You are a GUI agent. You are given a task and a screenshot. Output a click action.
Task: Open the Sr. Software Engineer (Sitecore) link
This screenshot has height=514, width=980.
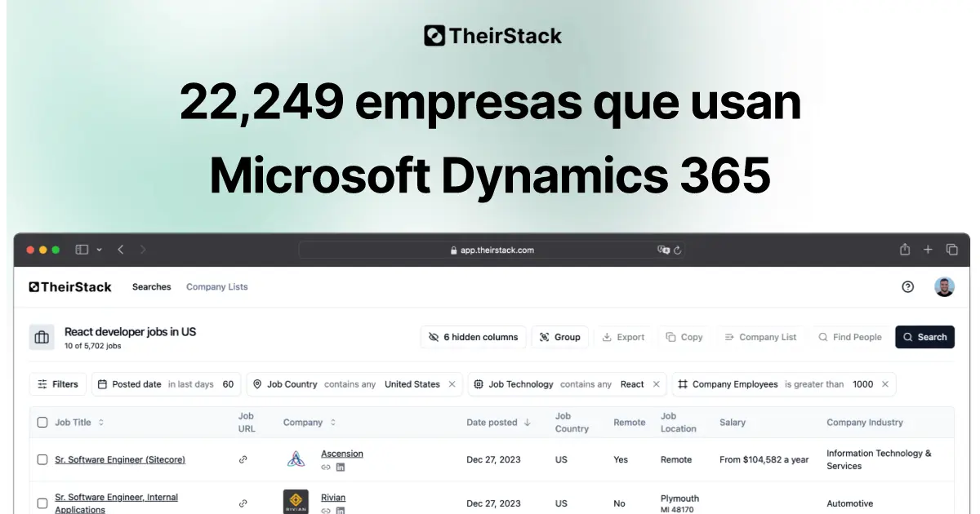point(120,460)
